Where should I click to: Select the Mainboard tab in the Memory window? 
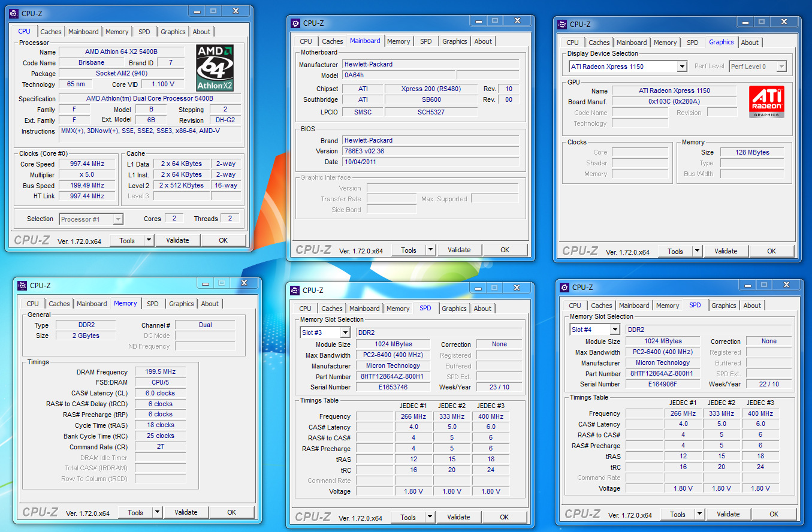(92, 304)
